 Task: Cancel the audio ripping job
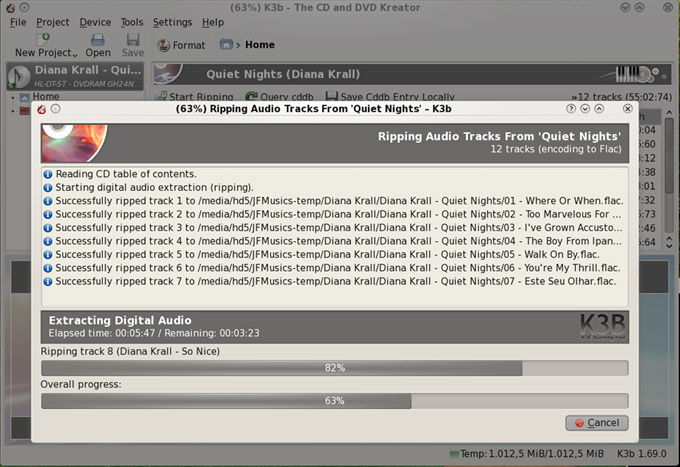tap(597, 423)
